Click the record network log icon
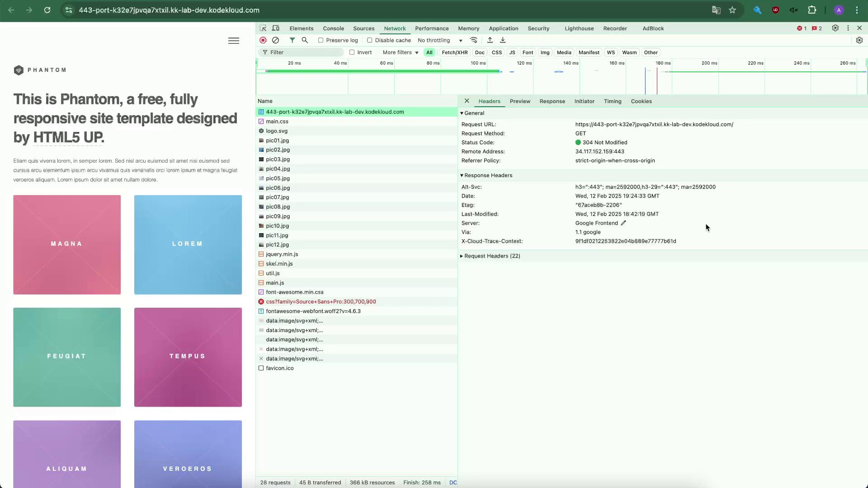Viewport: 868px width, 488px height. click(x=263, y=40)
